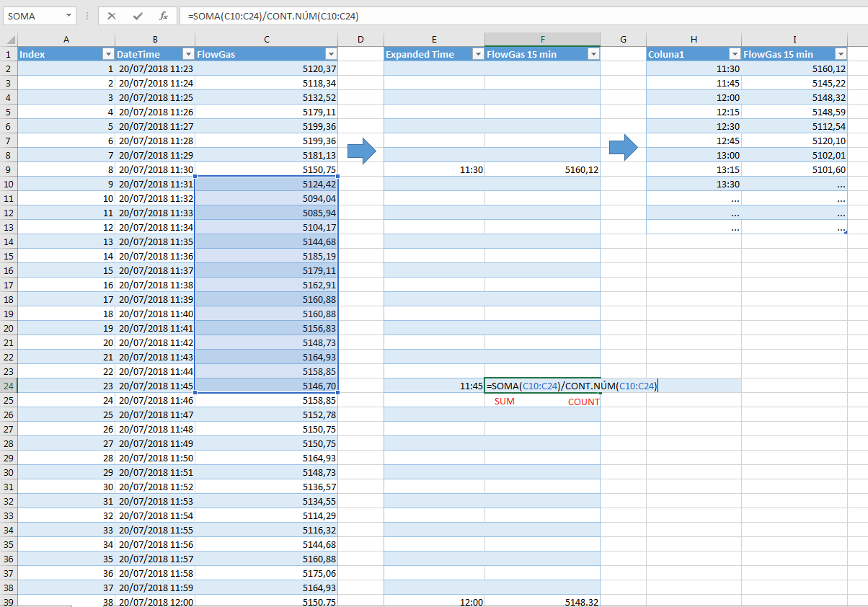Select column I header
Image resolution: width=868 pixels, height=607 pixels.
pos(794,39)
